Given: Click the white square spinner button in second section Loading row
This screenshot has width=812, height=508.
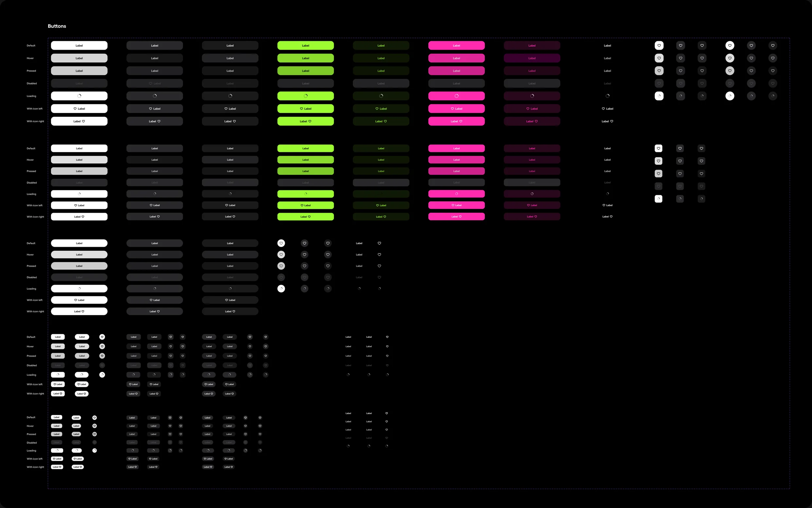Looking at the screenshot, I should [658, 199].
